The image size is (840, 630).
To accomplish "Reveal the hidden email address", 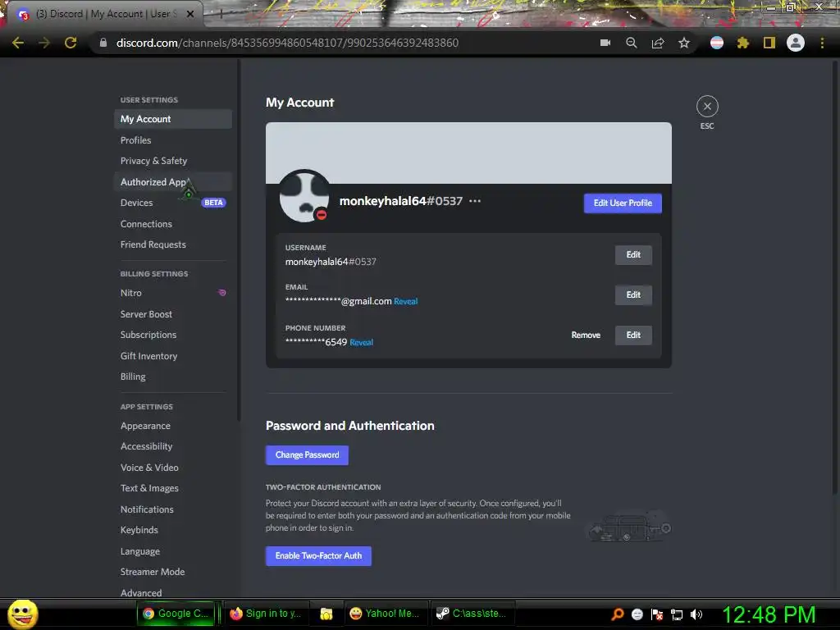I will [x=405, y=301].
